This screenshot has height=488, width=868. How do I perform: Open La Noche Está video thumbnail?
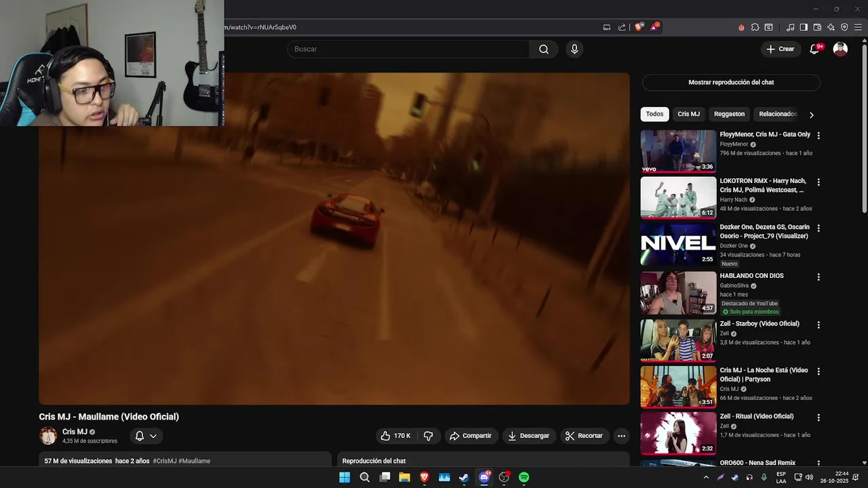pyautogui.click(x=678, y=387)
